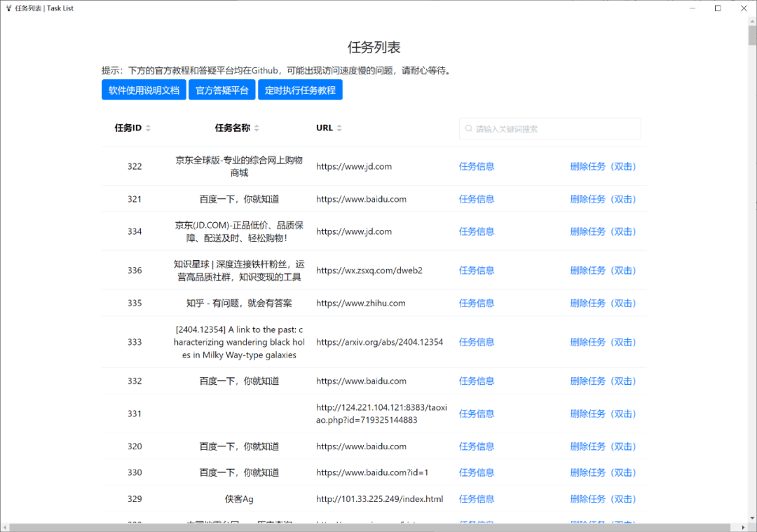The width and height of the screenshot is (757, 532).
Task: Click task ID cell 333
Action: pos(135,342)
